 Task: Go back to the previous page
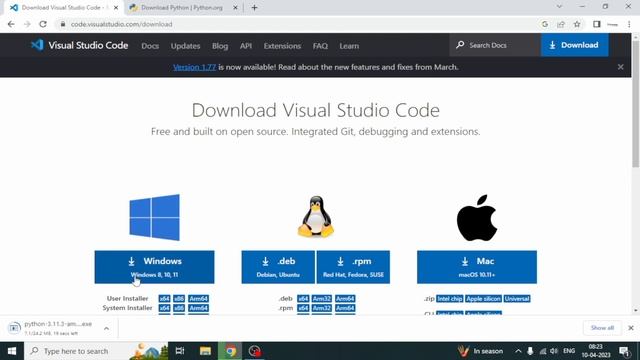click(x=11, y=24)
